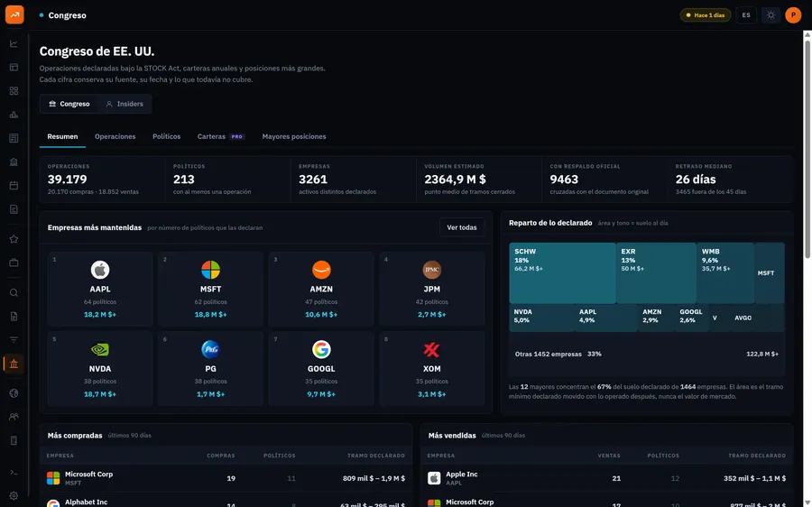The width and height of the screenshot is (812, 507).
Task: Click the Otras 1452 empresas row
Action: point(647,355)
